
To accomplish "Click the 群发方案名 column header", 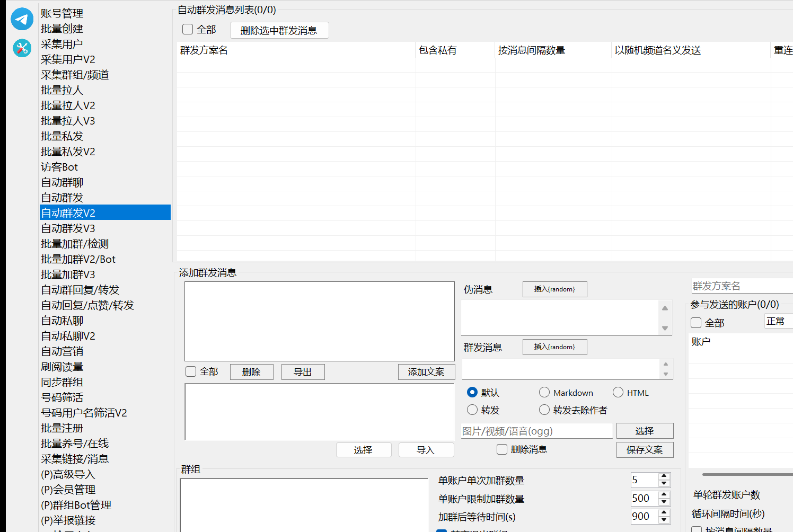I will (x=296, y=50).
